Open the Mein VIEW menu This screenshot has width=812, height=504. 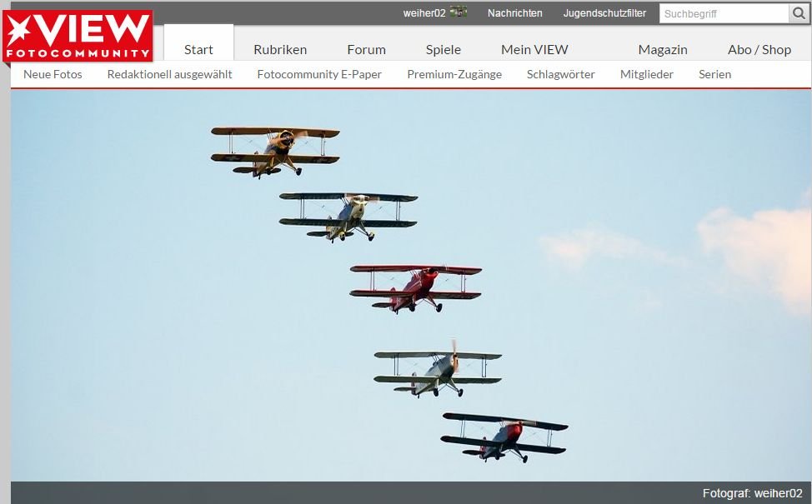pyautogui.click(x=534, y=49)
